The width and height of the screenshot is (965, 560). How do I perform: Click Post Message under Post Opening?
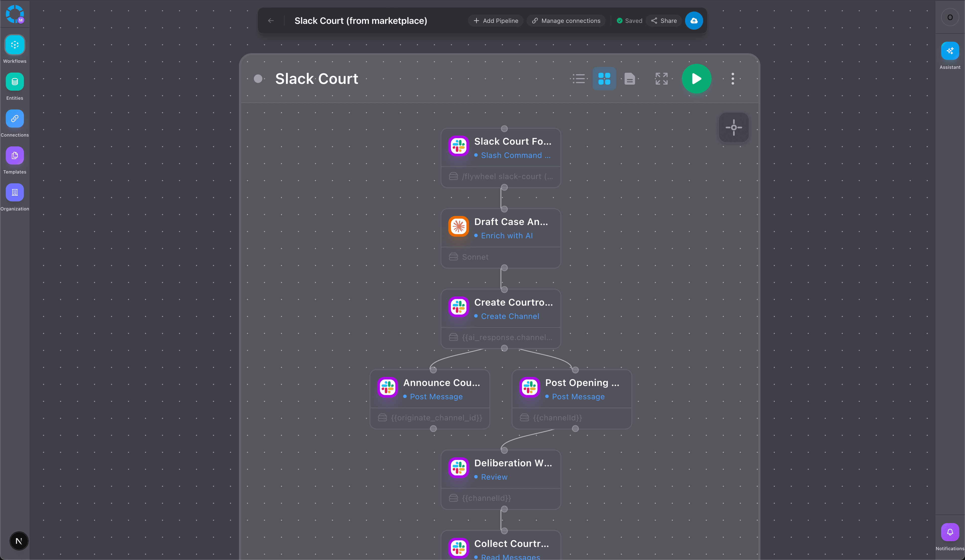pos(578,397)
